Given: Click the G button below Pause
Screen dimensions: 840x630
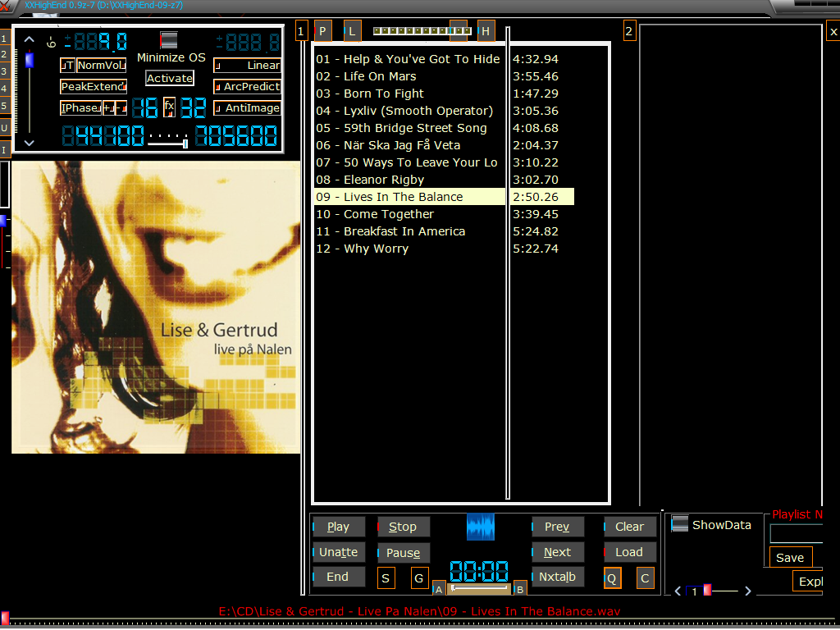Looking at the screenshot, I should point(419,578).
